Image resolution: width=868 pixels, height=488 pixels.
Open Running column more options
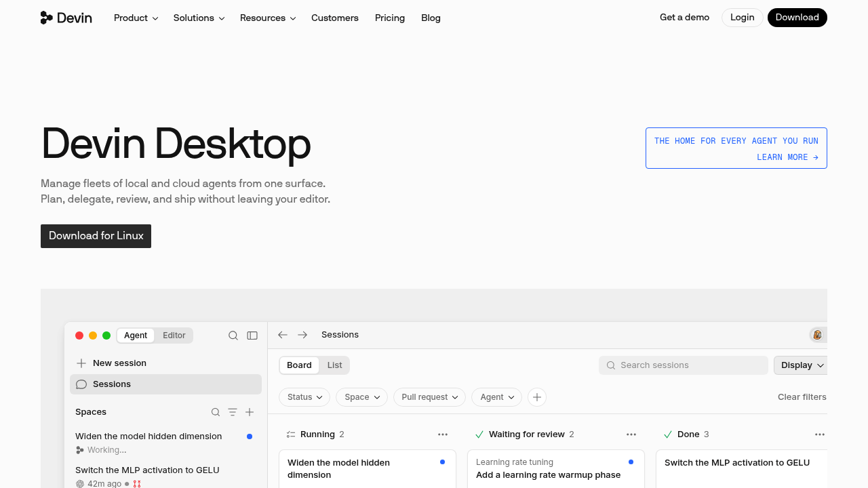click(x=443, y=434)
